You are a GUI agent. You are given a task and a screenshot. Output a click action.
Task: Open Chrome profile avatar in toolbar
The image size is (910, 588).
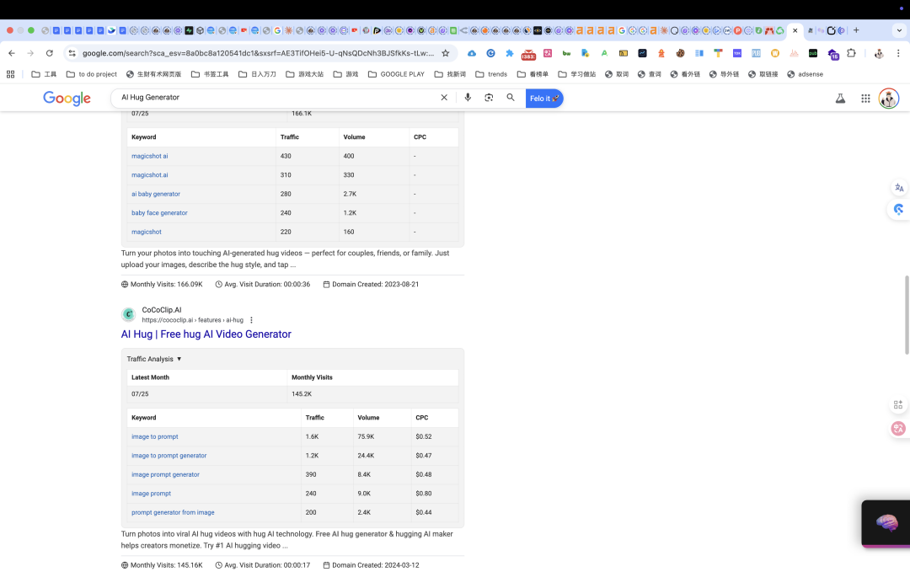[879, 53]
